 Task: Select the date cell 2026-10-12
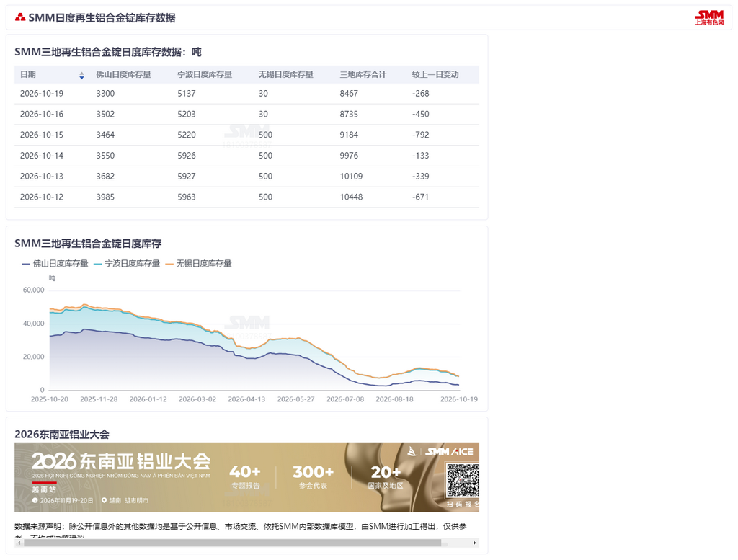(41, 197)
